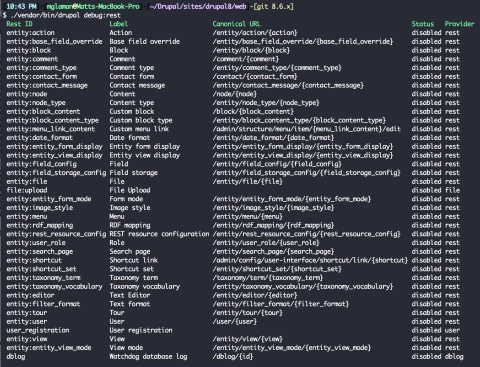
Task: Click the Label column header
Action: tap(119, 24)
